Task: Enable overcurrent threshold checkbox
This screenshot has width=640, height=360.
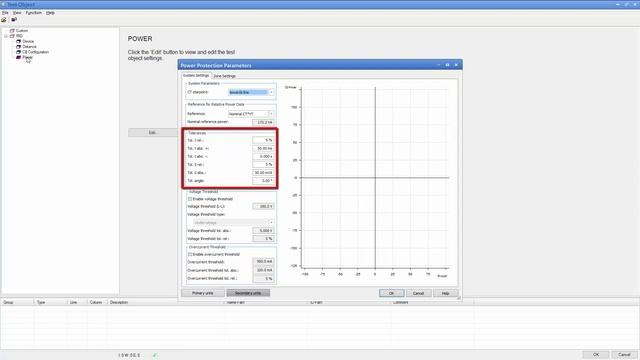Action: click(x=190, y=254)
